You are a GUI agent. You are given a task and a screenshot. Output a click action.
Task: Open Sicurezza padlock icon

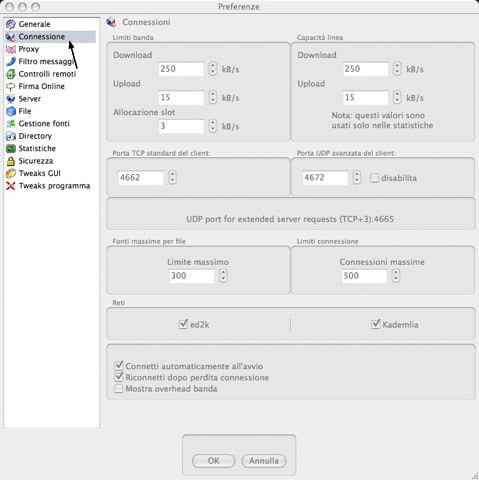tap(11, 161)
